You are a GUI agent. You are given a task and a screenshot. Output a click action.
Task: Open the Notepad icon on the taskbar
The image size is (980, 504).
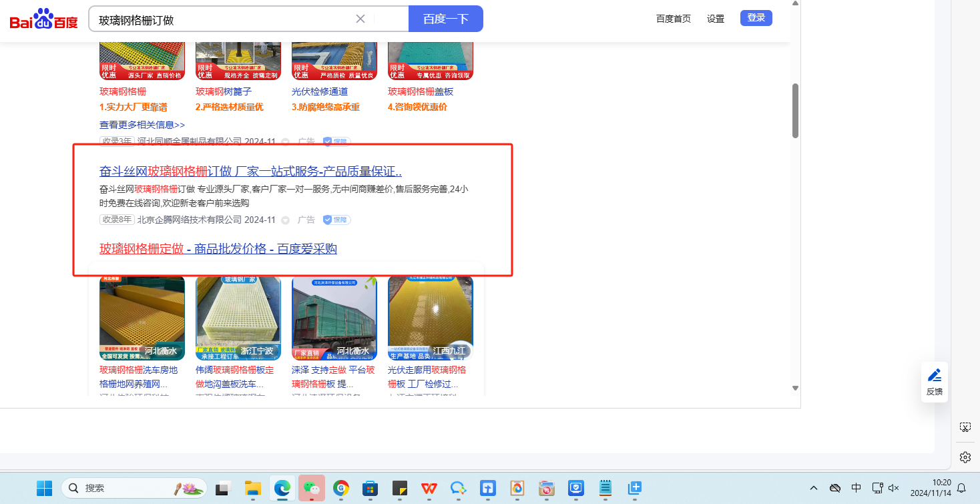click(x=605, y=488)
